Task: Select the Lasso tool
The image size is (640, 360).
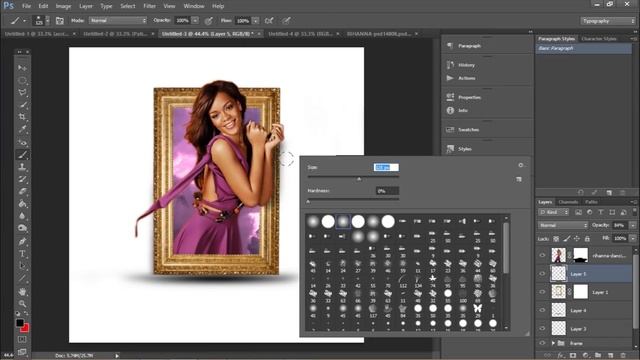Action: pos(22,92)
